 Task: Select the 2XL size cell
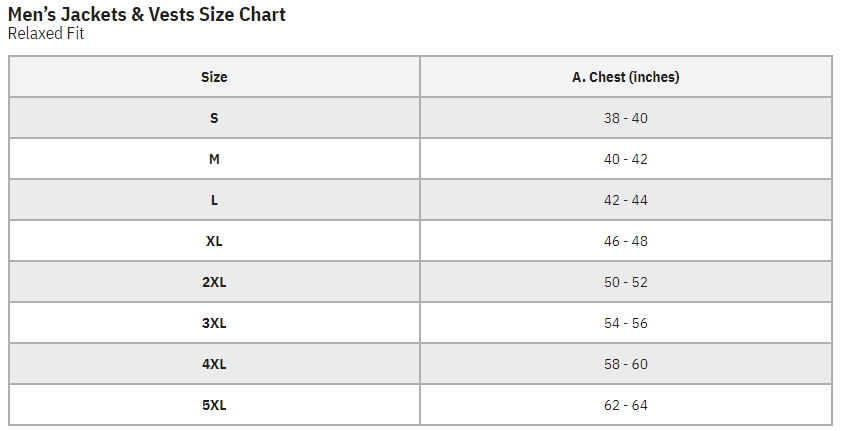click(214, 282)
